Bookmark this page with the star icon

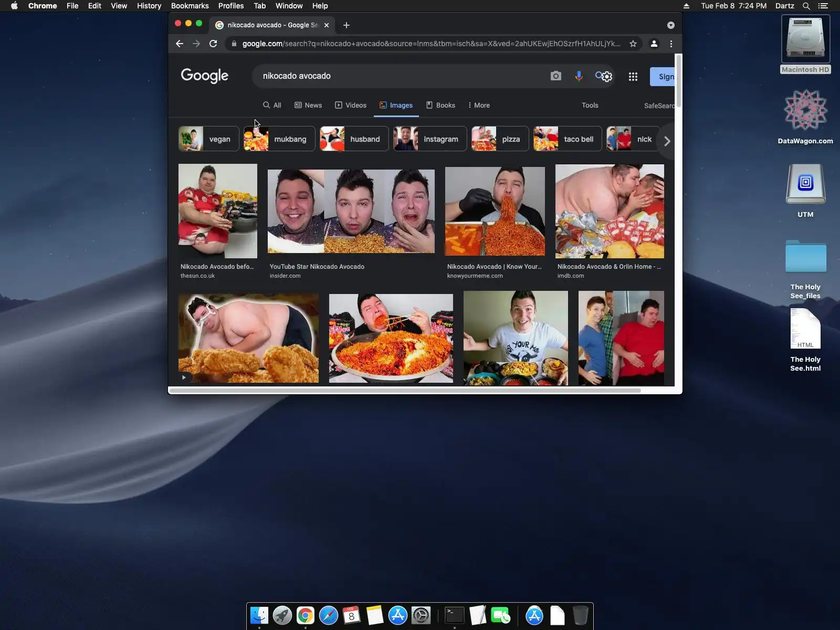633,44
